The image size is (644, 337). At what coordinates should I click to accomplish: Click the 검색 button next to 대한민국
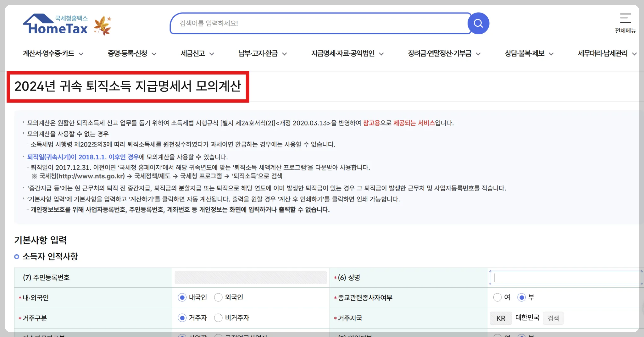click(553, 318)
